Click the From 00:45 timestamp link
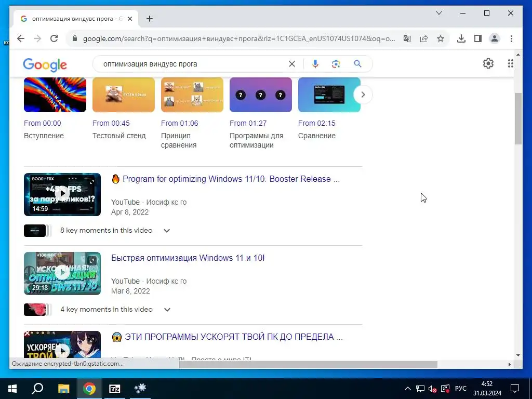The image size is (532, 399). (x=111, y=123)
